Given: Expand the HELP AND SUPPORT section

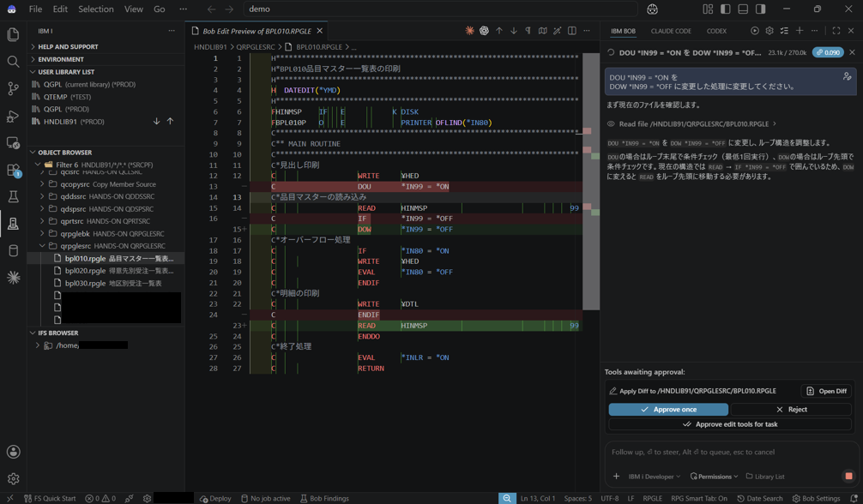Looking at the screenshot, I should [68, 47].
